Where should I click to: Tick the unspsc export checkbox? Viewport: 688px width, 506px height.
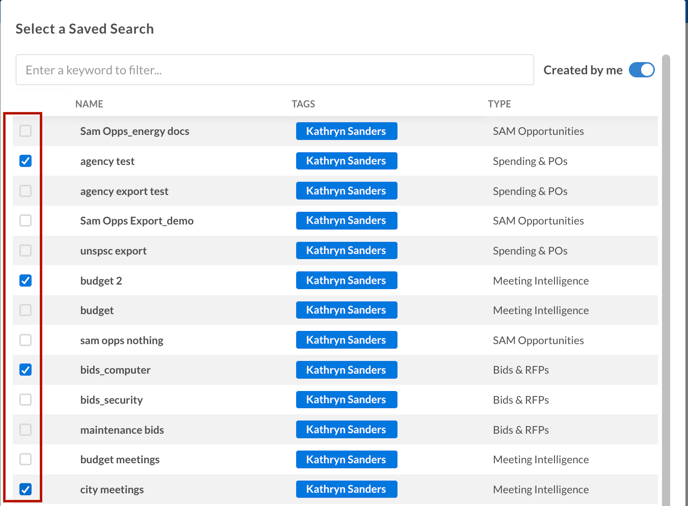25,251
